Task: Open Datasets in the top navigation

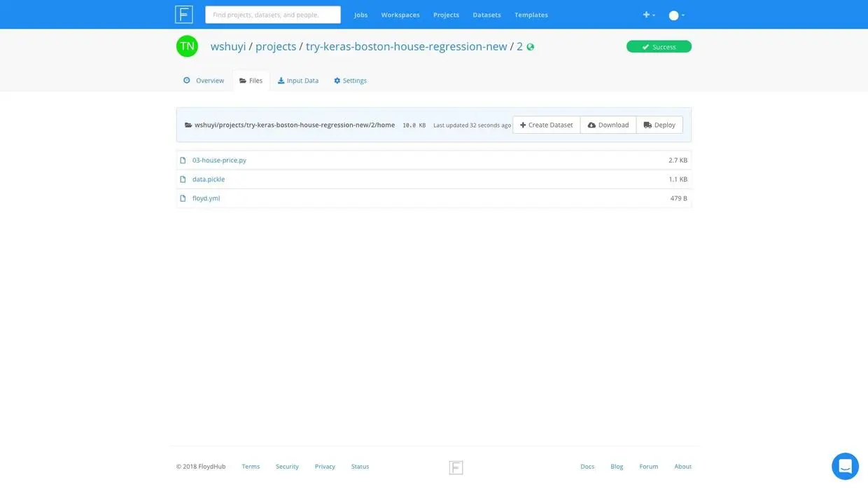Action: click(486, 15)
